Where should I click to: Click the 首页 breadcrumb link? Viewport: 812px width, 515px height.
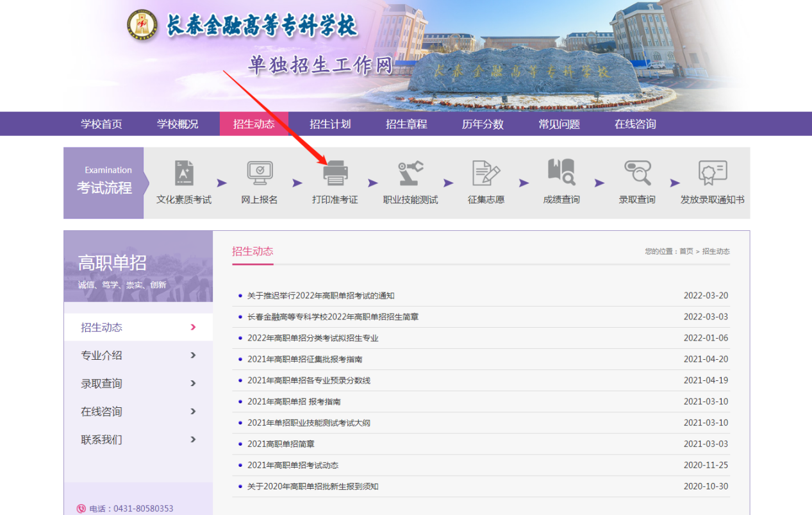click(686, 251)
